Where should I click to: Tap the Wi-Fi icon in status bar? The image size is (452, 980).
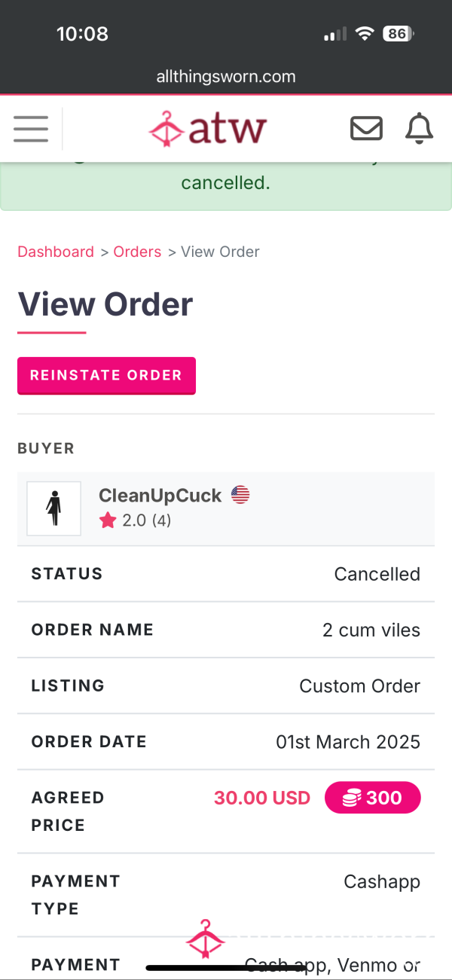pos(365,34)
